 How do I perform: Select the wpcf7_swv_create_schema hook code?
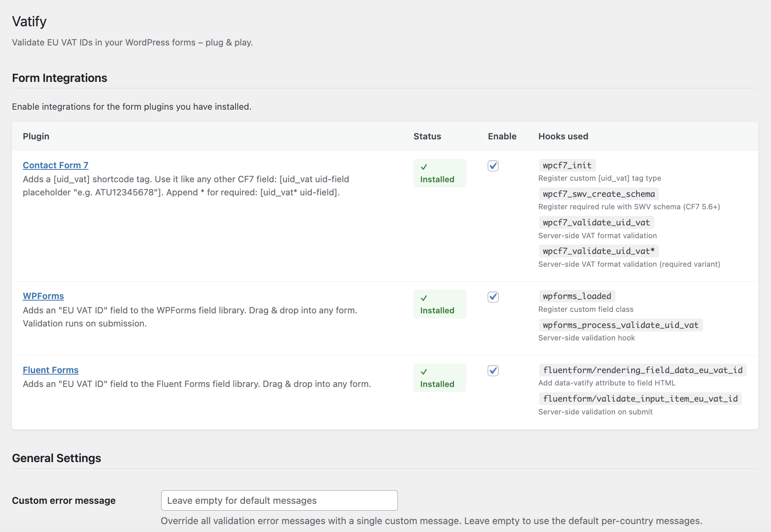599,194
